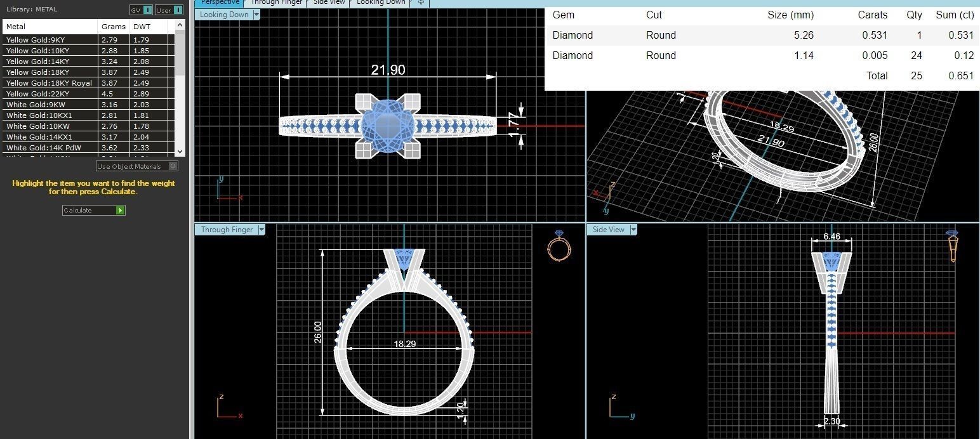Image resolution: width=980 pixels, height=439 pixels.
Task: Open the Looking Down viewport dropdown arrow
Action: 256,15
